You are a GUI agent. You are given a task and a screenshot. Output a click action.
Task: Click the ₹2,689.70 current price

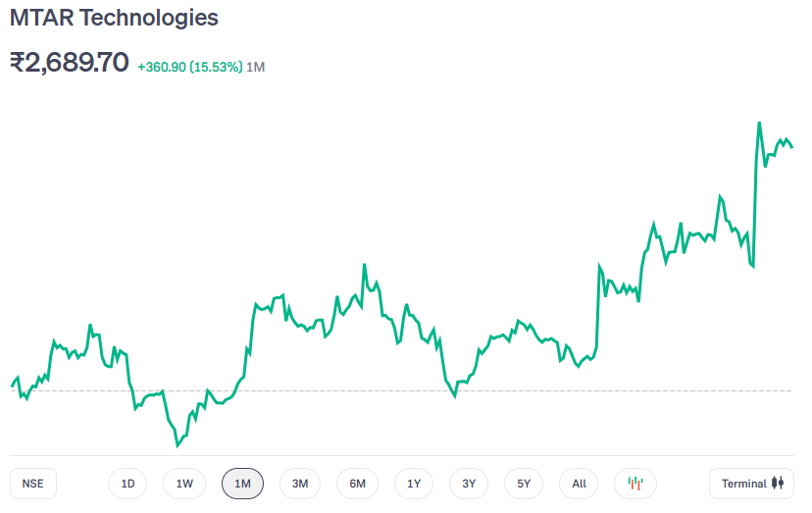(x=70, y=63)
